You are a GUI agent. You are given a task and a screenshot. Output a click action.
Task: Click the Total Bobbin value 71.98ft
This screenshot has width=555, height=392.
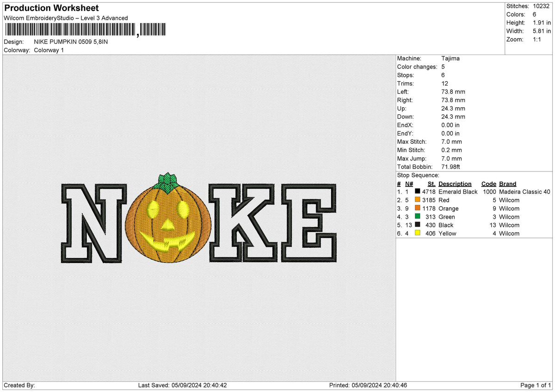(x=451, y=166)
